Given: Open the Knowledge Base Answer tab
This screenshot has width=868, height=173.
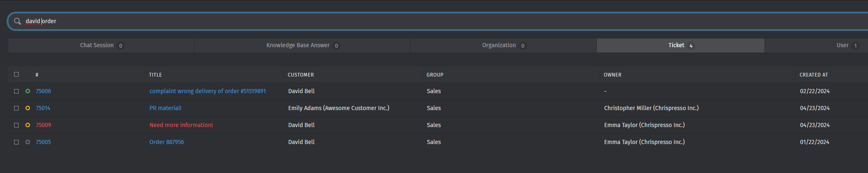Looking at the screenshot, I should 302,46.
